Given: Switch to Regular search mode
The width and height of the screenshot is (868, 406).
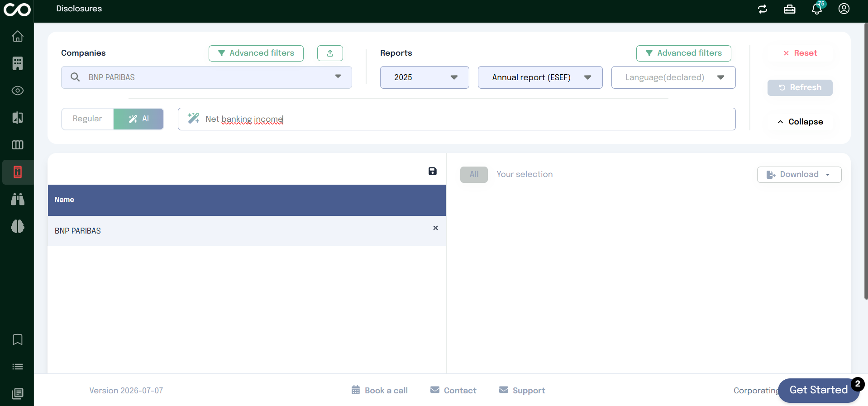Looking at the screenshot, I should pyautogui.click(x=87, y=119).
